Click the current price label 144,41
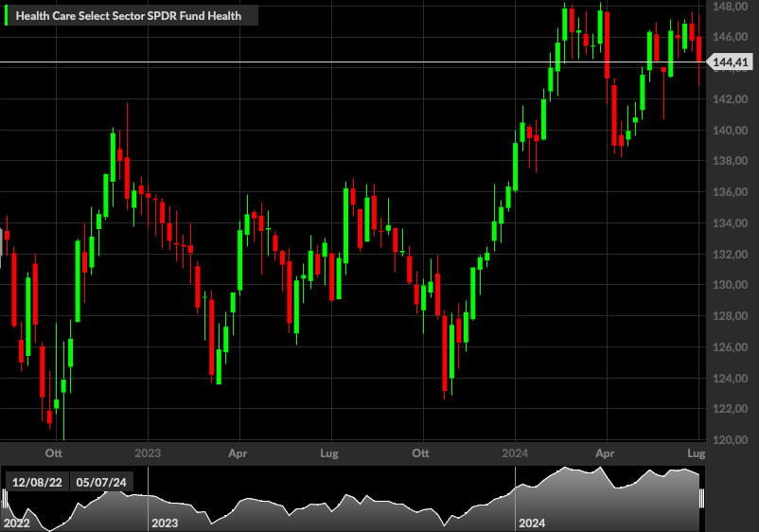 pos(730,62)
